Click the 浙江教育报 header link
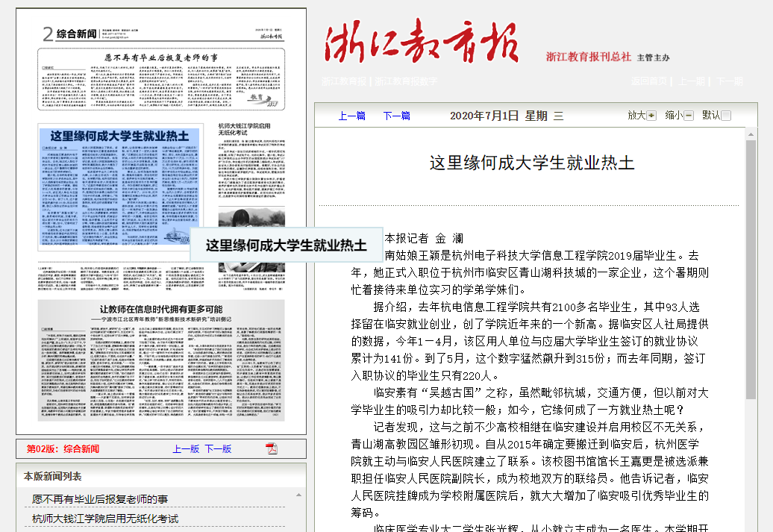 click(x=344, y=81)
